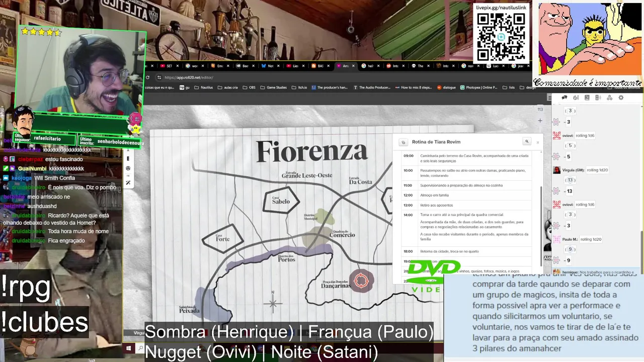
Task: Click the Casa Forte label on the map
Action: (222, 238)
